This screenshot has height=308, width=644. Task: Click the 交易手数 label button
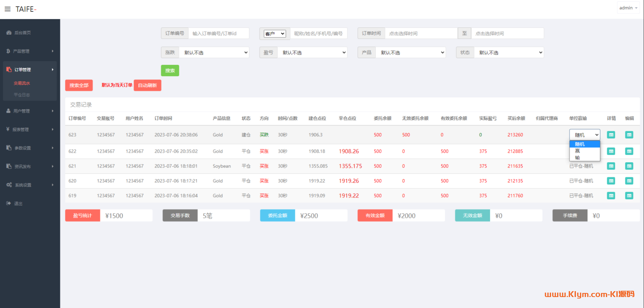180,215
